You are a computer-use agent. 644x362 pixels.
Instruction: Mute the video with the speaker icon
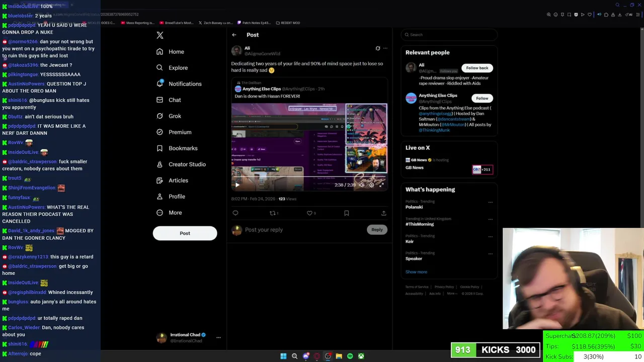click(x=361, y=185)
